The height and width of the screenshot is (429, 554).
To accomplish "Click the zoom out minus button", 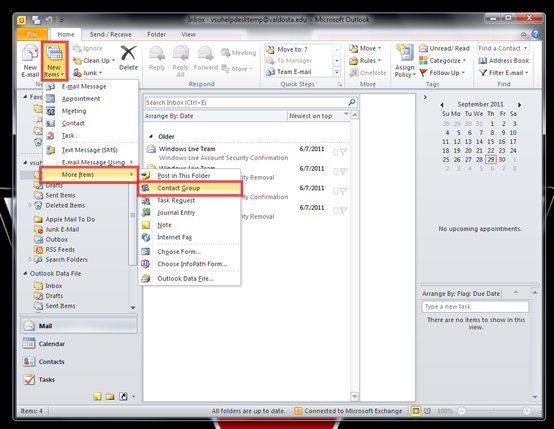I will click(461, 411).
